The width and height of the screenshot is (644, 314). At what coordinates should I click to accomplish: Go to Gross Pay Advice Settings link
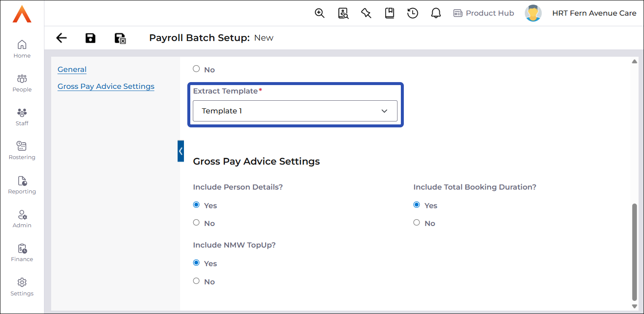point(106,86)
